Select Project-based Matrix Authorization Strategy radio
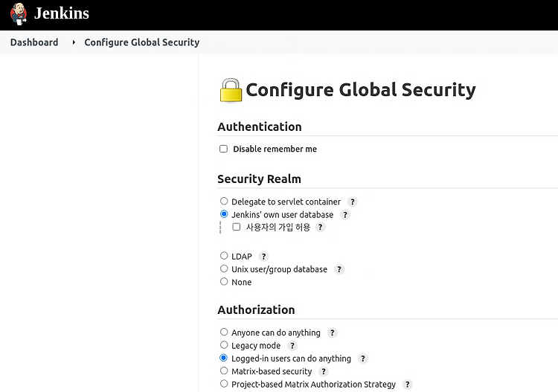558x392 pixels. [224, 384]
